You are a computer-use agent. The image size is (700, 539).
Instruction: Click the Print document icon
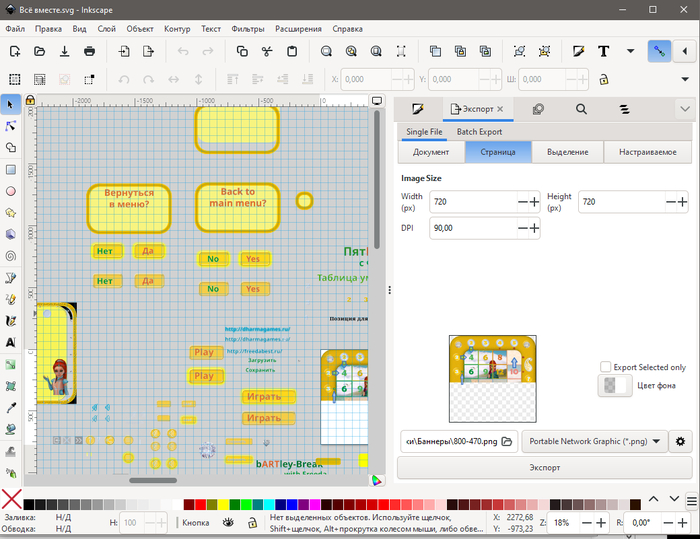click(89, 51)
